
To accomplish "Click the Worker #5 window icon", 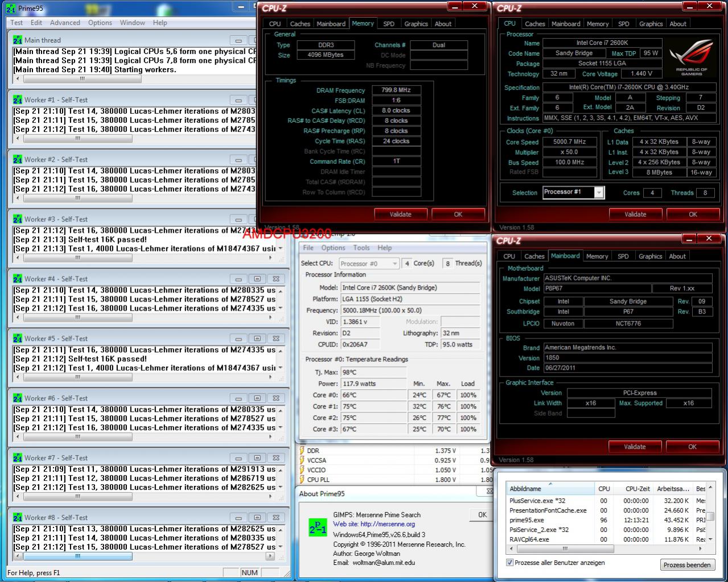I will pyautogui.click(x=18, y=339).
